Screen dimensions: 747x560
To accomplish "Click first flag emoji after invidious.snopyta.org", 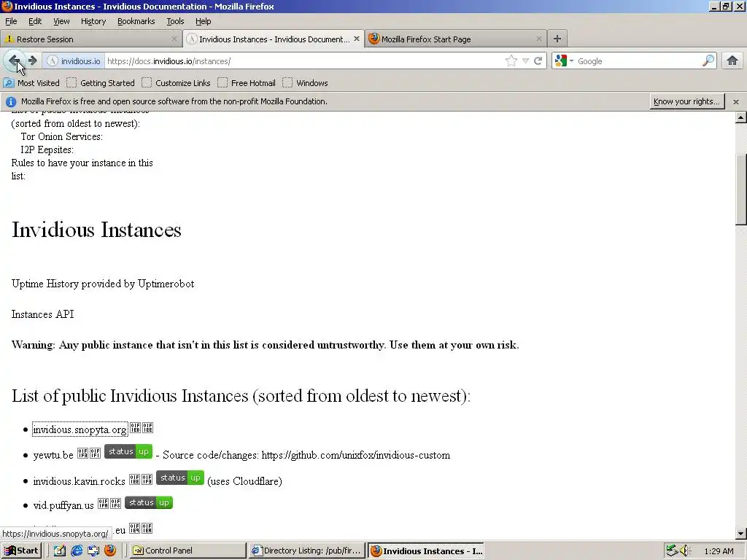I will pos(135,427).
